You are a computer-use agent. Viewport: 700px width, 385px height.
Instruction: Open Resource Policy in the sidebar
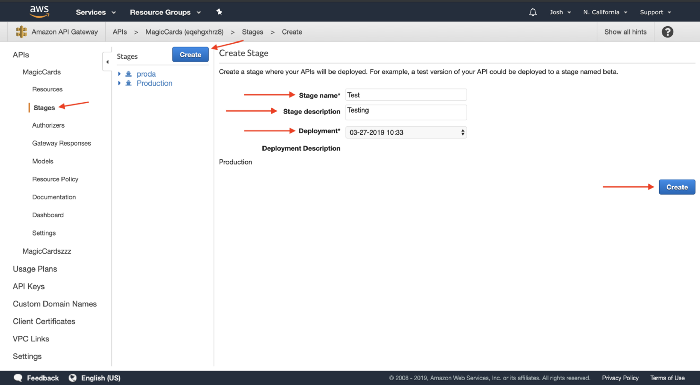point(55,179)
